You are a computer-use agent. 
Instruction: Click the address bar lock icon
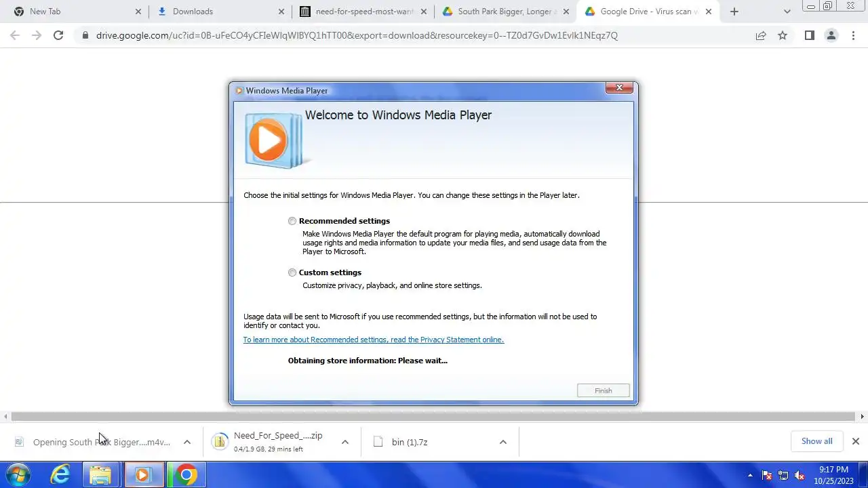coord(85,35)
